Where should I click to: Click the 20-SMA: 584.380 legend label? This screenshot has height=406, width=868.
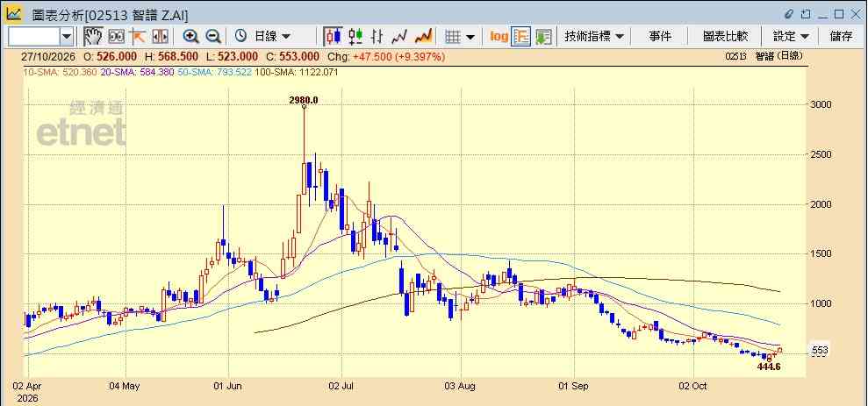[137, 72]
